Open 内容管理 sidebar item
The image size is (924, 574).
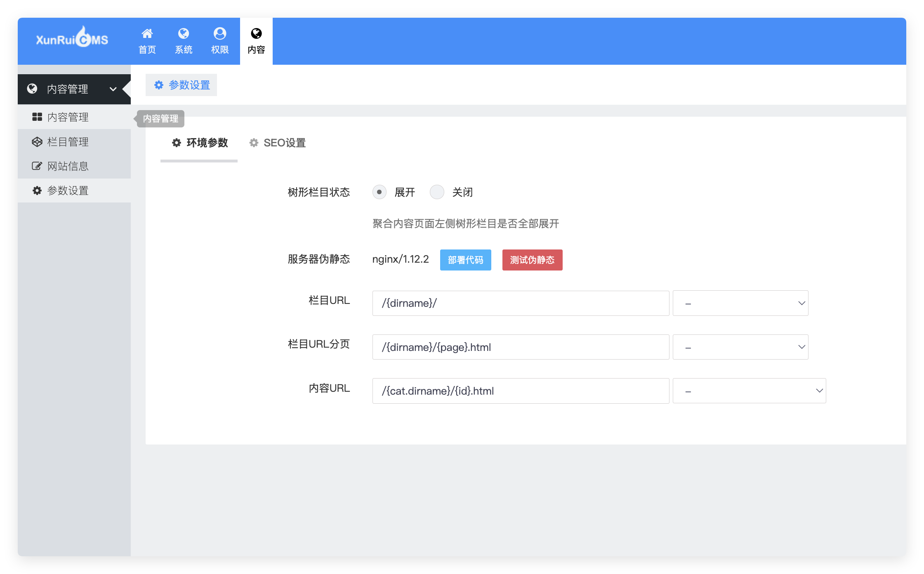point(74,117)
